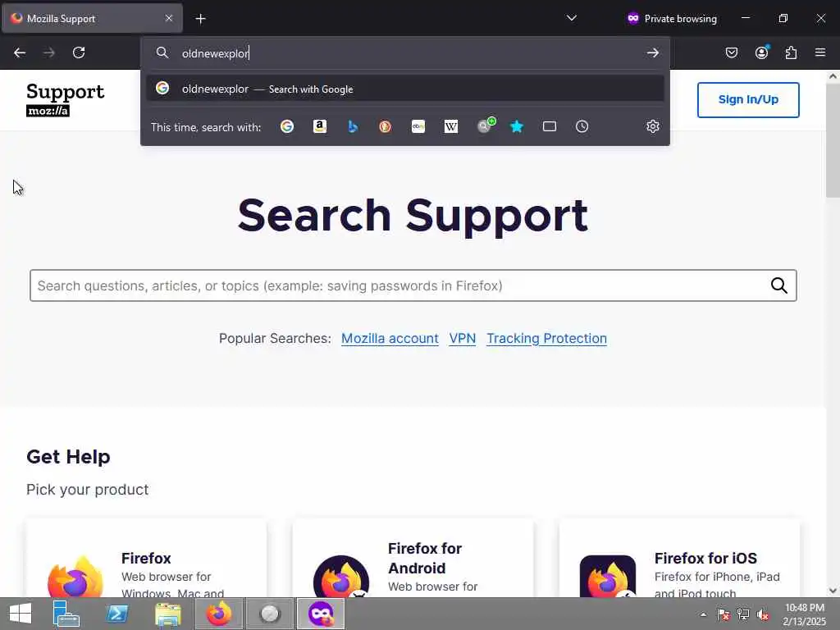Open the Mozilla account popular search link
Screen dimensions: 840x630
[390, 339]
